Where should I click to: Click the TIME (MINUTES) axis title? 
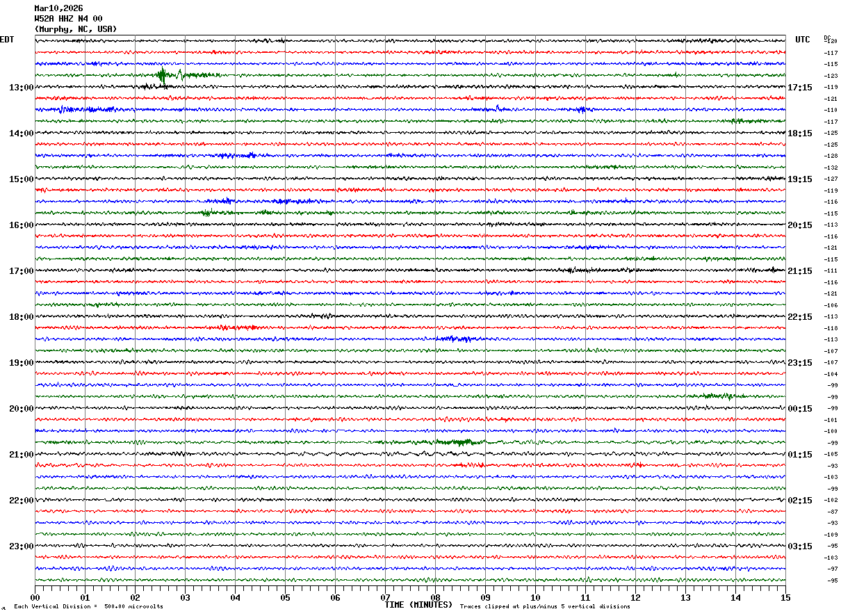[418, 605]
